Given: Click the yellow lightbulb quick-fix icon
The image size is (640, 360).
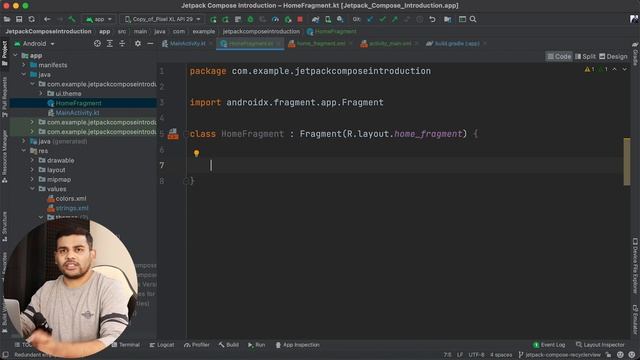Looking at the screenshot, I should click(x=196, y=153).
